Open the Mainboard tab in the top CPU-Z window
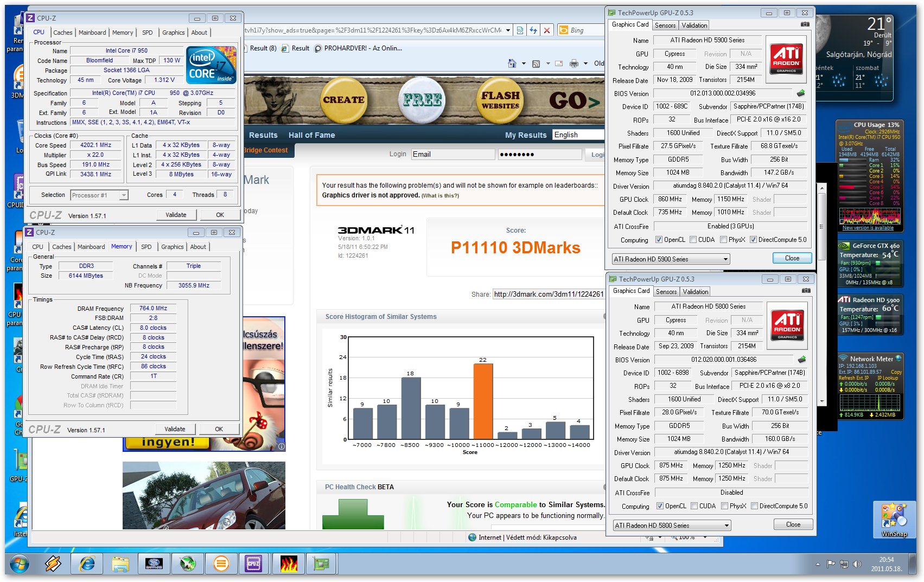The width and height of the screenshot is (924, 582). click(92, 33)
